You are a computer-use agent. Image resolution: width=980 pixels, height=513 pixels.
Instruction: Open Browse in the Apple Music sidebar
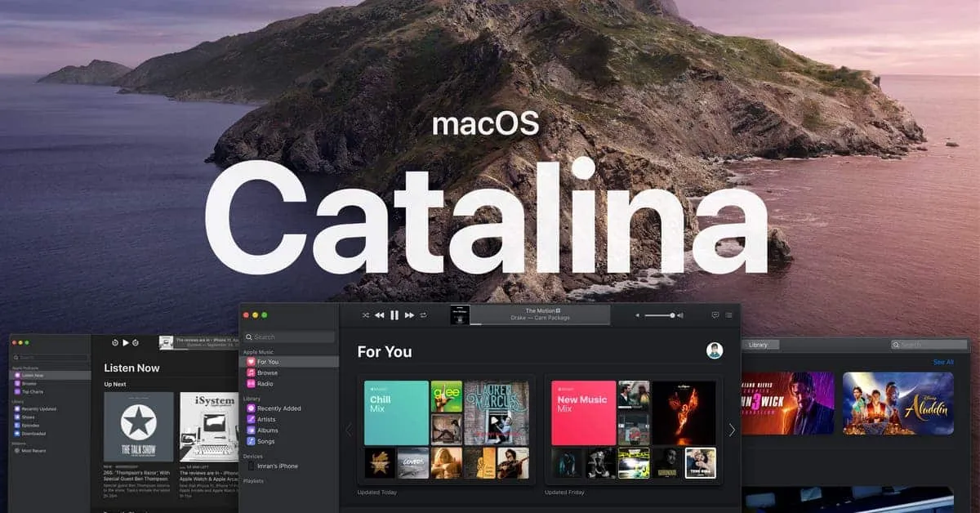click(x=265, y=372)
